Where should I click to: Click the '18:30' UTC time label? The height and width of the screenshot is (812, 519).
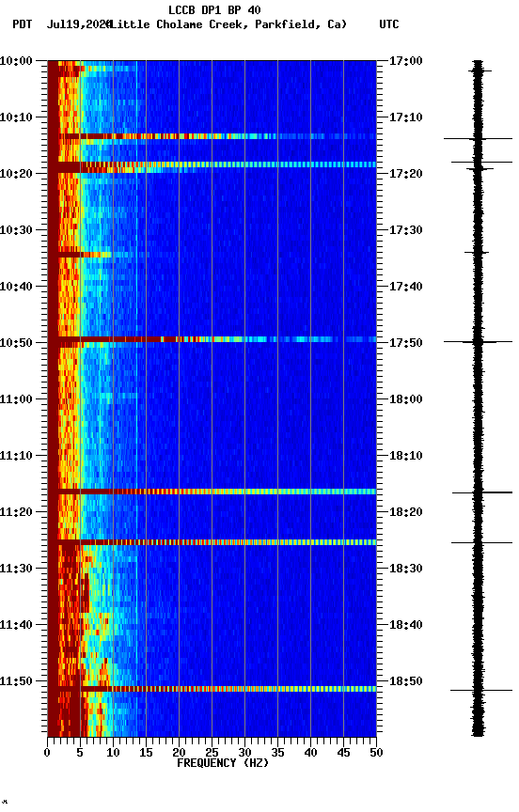tap(405, 570)
